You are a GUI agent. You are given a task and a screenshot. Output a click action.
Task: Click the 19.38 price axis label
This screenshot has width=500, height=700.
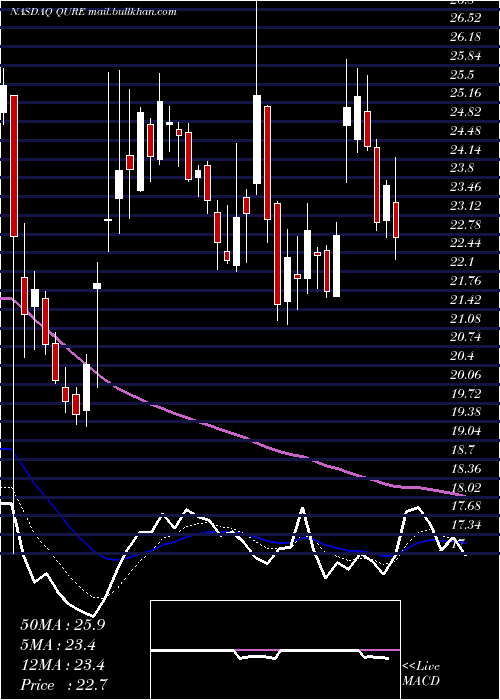(465, 412)
